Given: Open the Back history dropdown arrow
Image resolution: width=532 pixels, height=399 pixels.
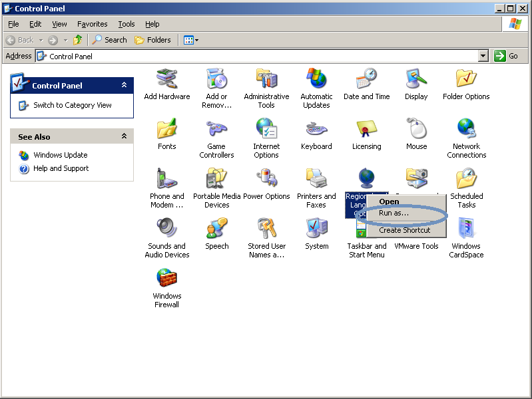Looking at the screenshot, I should click(x=41, y=41).
